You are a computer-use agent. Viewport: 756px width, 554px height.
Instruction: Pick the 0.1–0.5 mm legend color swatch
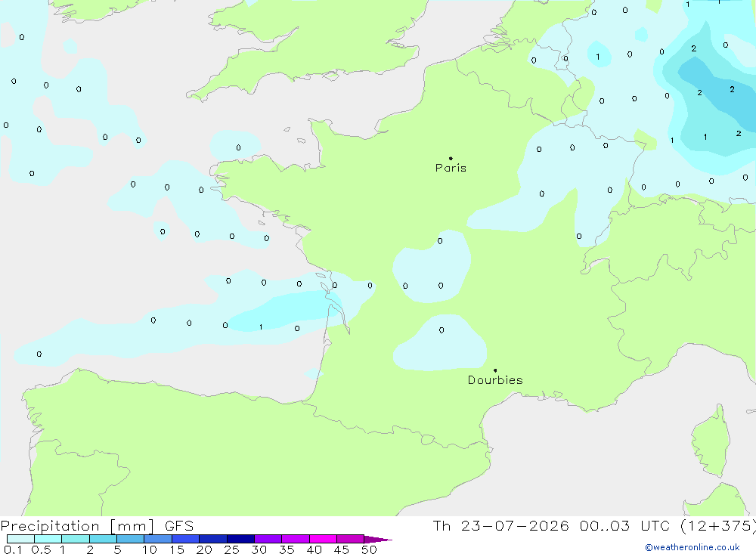coord(20,539)
